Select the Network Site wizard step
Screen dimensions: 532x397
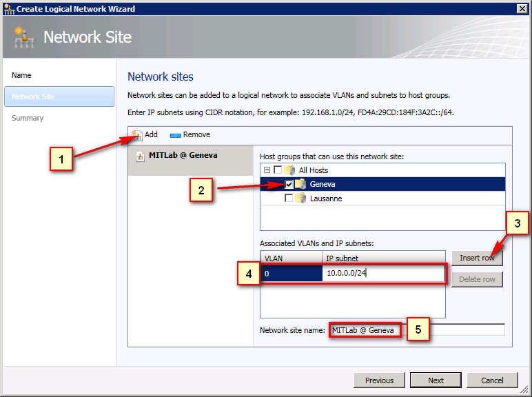[x=33, y=96]
